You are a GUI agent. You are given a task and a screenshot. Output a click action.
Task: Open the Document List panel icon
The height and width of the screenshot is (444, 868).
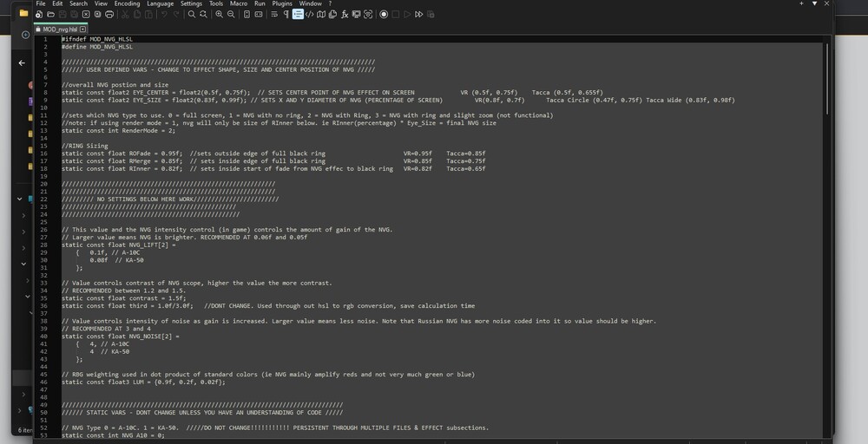tap(332, 15)
